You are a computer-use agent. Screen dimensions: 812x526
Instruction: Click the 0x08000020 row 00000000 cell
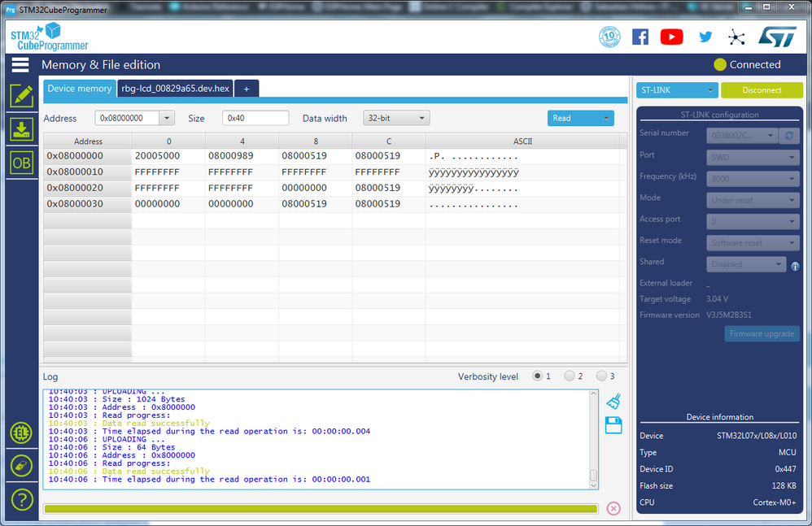tap(316, 188)
